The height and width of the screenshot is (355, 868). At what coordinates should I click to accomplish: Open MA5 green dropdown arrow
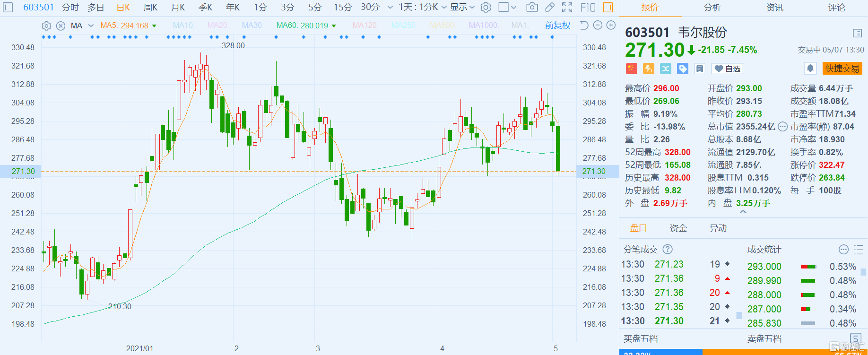(154, 26)
